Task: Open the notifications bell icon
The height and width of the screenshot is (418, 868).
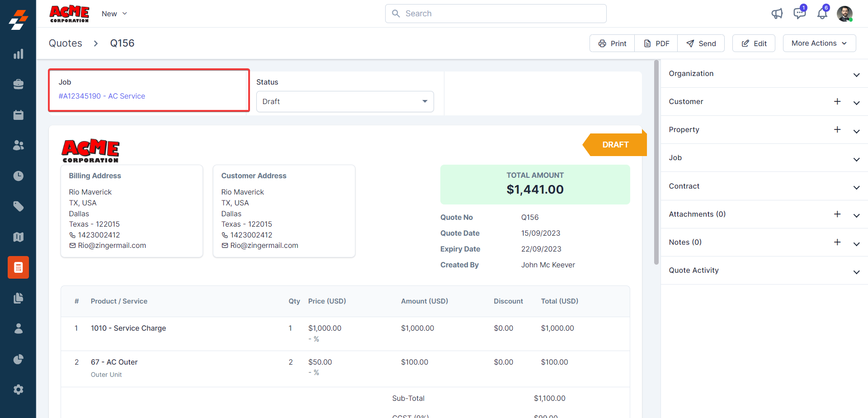Action: click(x=822, y=14)
